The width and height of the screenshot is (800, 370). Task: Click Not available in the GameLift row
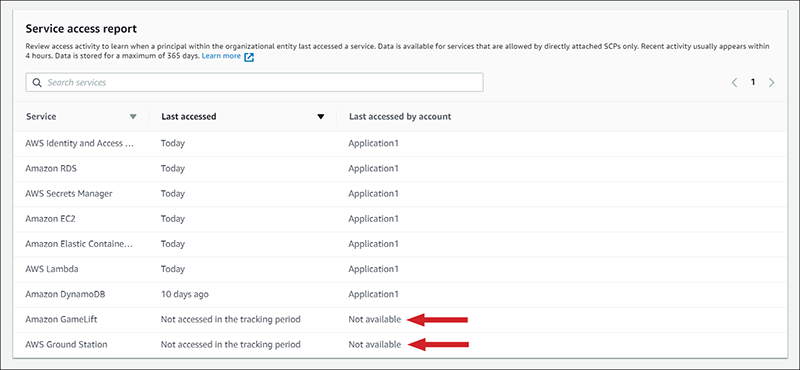(x=374, y=319)
